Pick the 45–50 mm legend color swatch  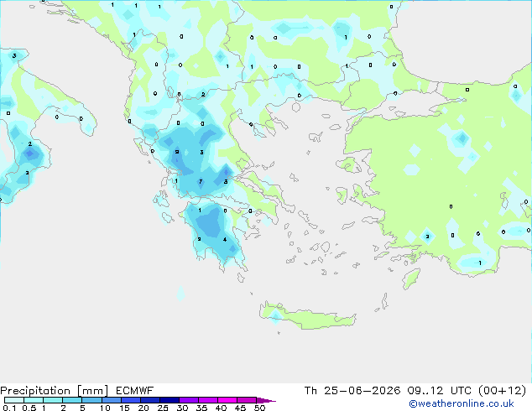point(247,400)
